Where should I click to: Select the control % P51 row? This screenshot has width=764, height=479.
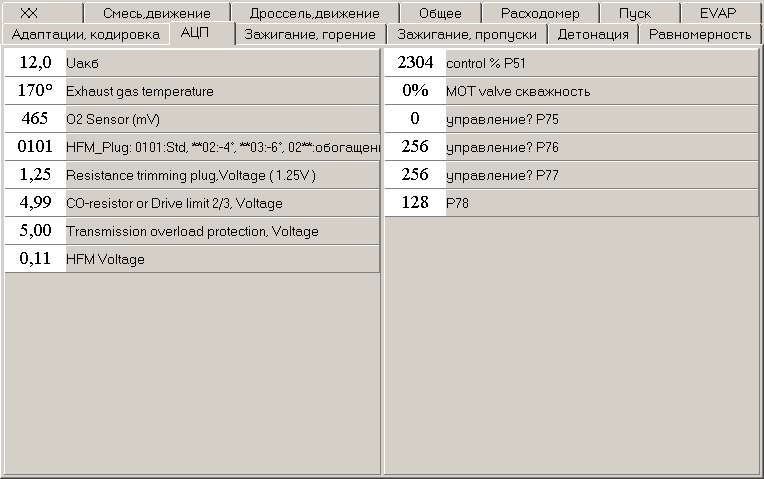click(572, 62)
